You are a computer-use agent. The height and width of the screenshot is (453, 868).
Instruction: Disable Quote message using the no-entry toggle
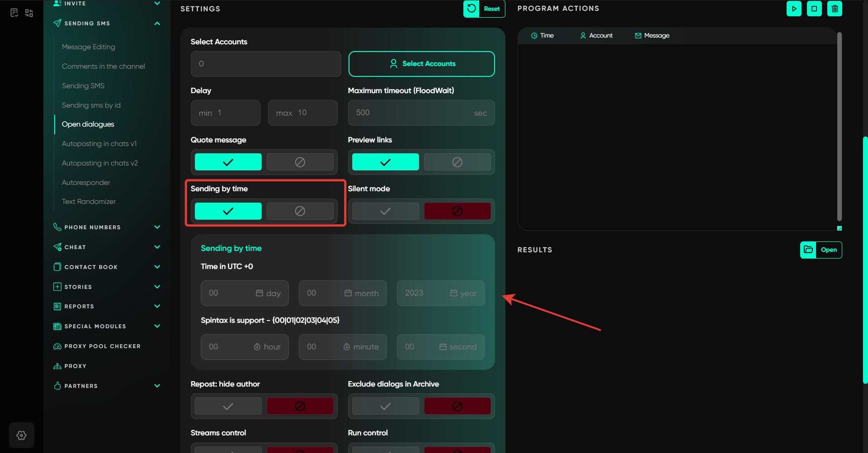pos(300,162)
